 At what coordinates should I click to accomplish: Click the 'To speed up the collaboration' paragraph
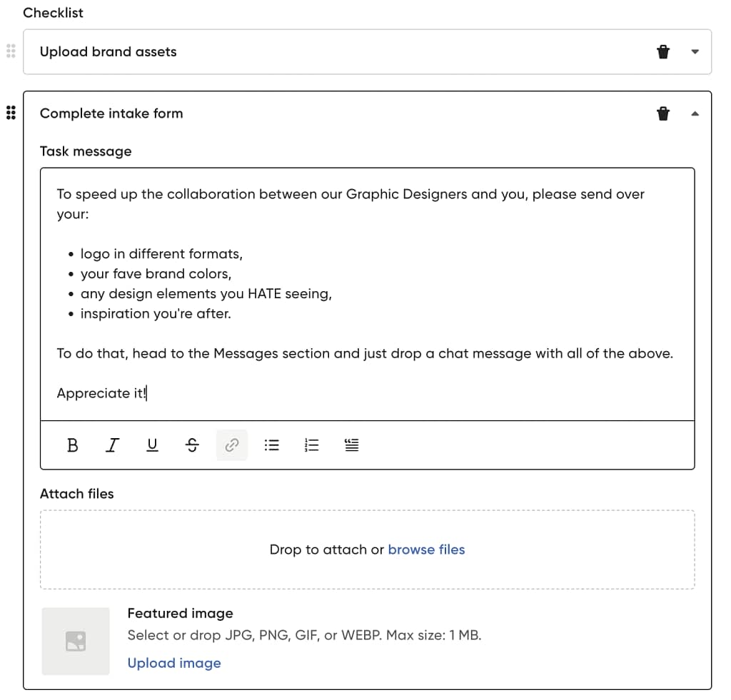351,204
